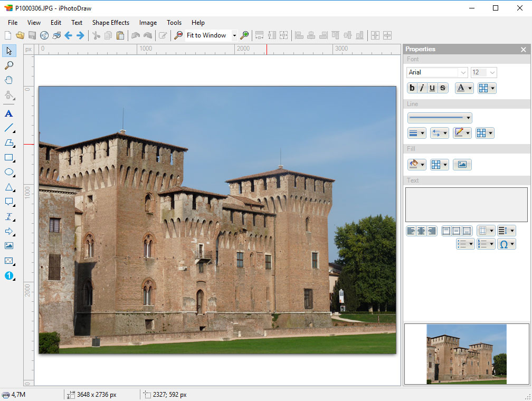The width and height of the screenshot is (532, 401).
Task: Pick the Rectangle shape tool
Action: coord(8,157)
